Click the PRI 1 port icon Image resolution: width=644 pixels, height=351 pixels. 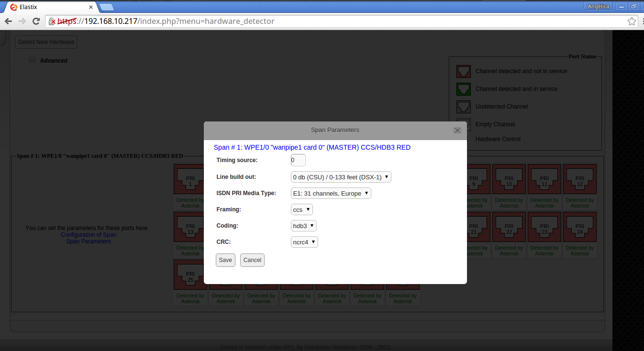point(190,180)
